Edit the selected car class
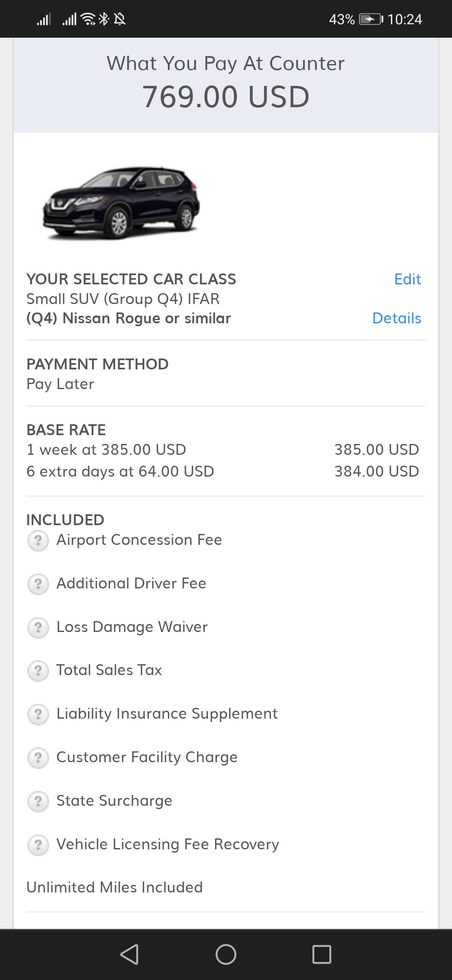The image size is (452, 980). (x=407, y=279)
